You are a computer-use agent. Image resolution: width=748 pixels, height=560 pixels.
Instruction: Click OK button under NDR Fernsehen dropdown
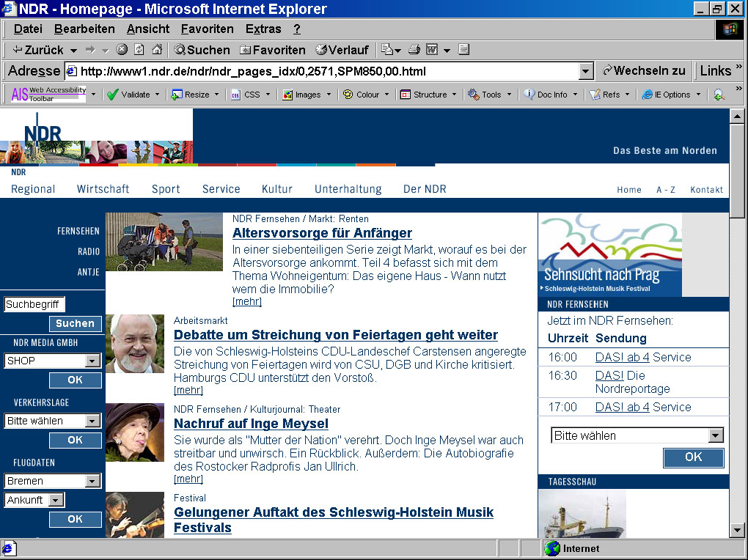tap(693, 457)
